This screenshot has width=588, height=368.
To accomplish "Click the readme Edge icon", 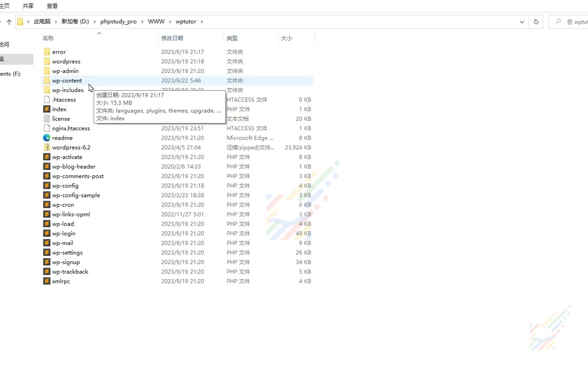I will coord(47,138).
